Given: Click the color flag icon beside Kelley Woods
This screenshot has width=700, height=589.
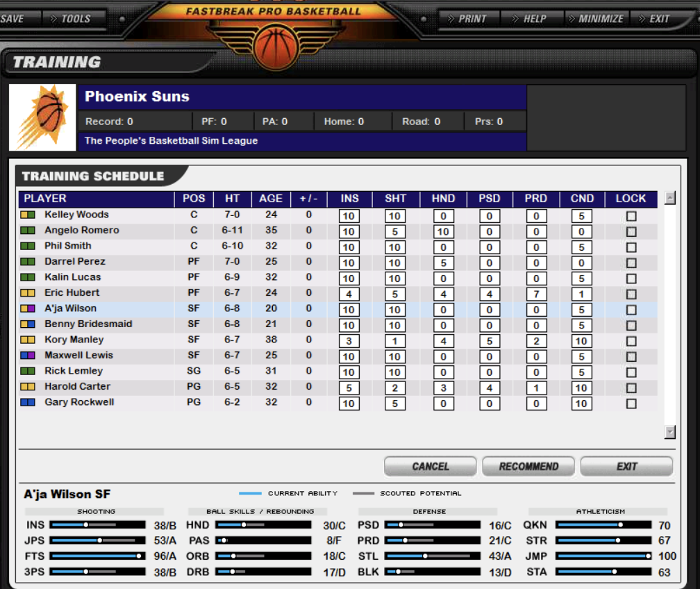Looking at the screenshot, I should pyautogui.click(x=28, y=215).
